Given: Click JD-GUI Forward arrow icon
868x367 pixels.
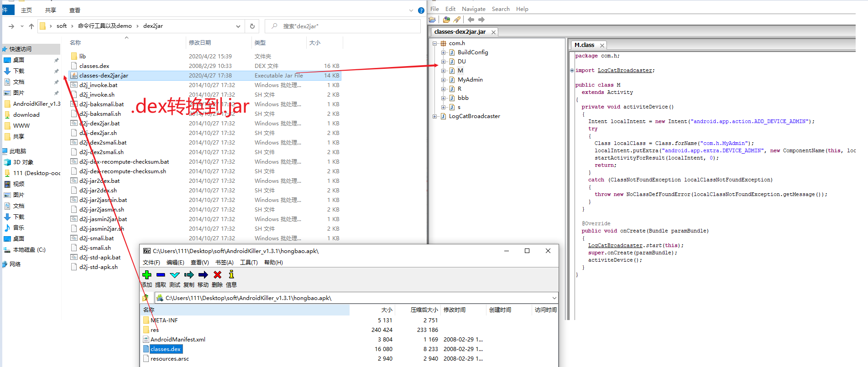Looking at the screenshot, I should point(481,20).
